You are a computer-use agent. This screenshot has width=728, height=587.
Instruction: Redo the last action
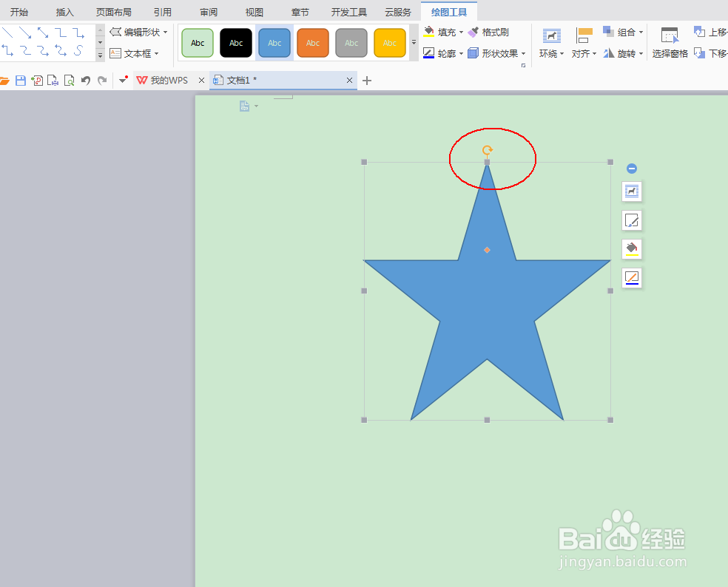click(102, 81)
